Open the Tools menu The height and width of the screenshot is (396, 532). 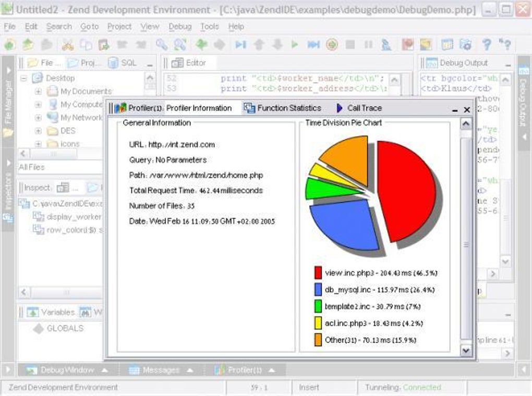(x=209, y=27)
